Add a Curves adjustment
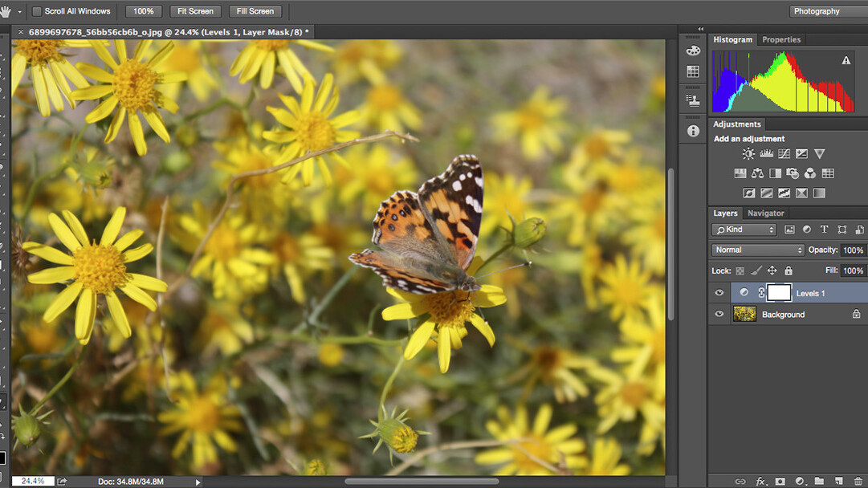This screenshot has height=488, width=868. pos(784,153)
